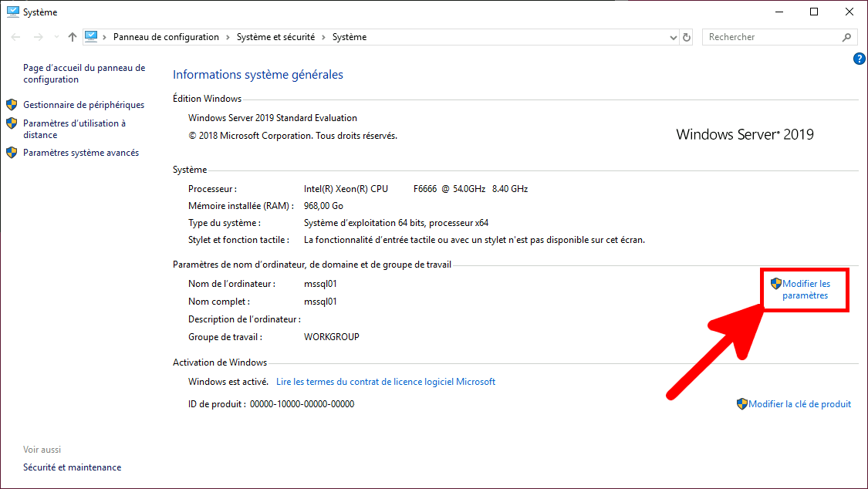This screenshot has width=868, height=489.
Task: Expand the address bar history dropdown
Action: click(672, 37)
